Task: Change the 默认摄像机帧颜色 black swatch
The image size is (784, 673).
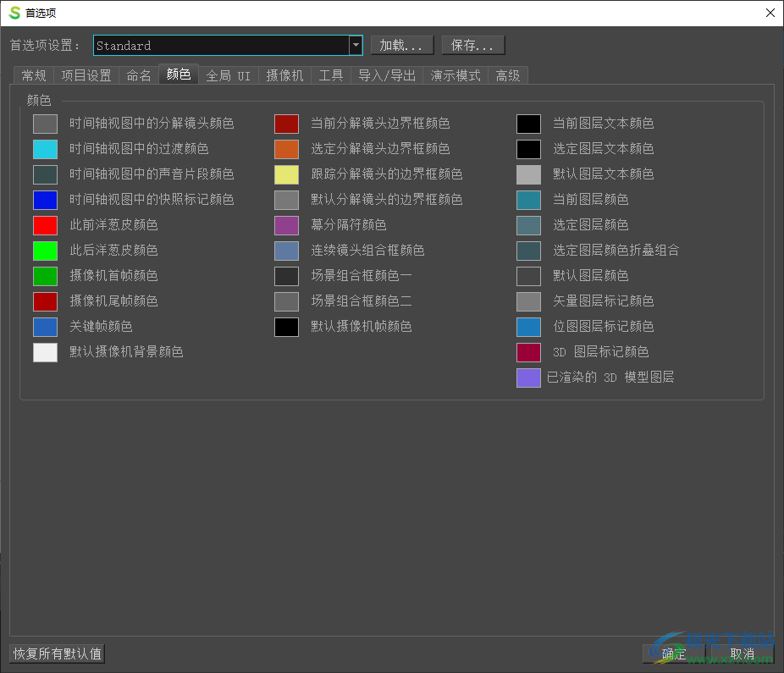Action: pyautogui.click(x=286, y=327)
